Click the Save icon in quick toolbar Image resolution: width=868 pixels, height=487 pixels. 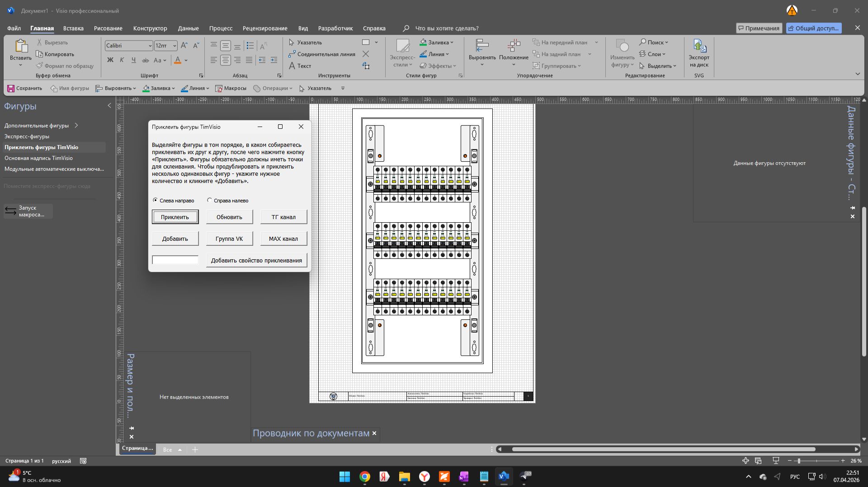(x=11, y=88)
